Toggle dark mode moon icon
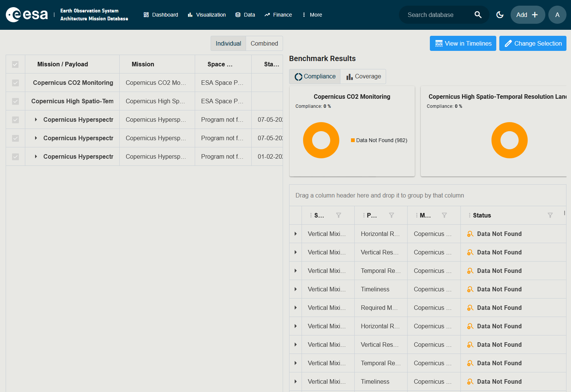Screen dimensions: 571x392 500,15
